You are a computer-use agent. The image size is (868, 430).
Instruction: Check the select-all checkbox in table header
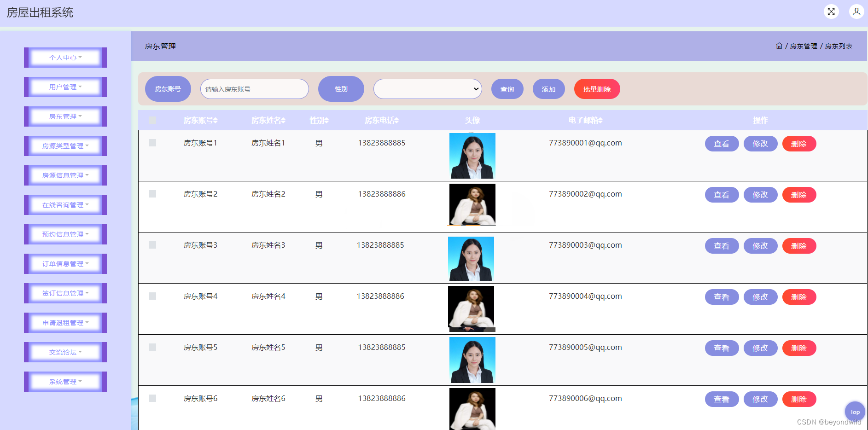152,120
